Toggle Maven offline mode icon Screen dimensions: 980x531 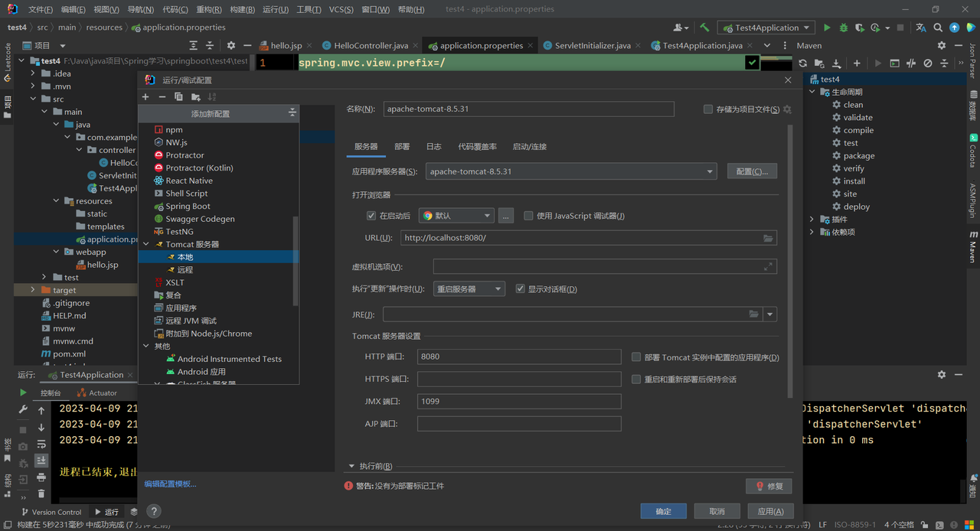pyautogui.click(x=911, y=64)
